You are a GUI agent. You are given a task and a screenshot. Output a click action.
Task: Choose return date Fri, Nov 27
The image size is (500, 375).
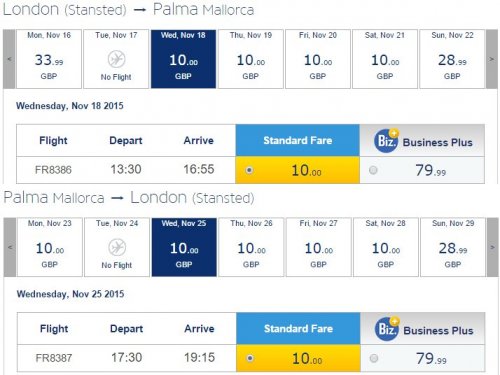319,247
